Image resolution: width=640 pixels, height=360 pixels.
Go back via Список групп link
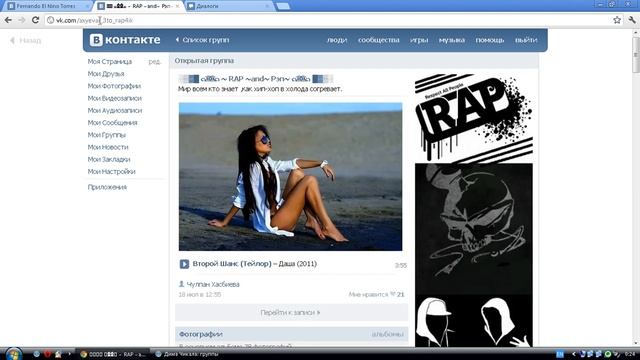[202, 40]
